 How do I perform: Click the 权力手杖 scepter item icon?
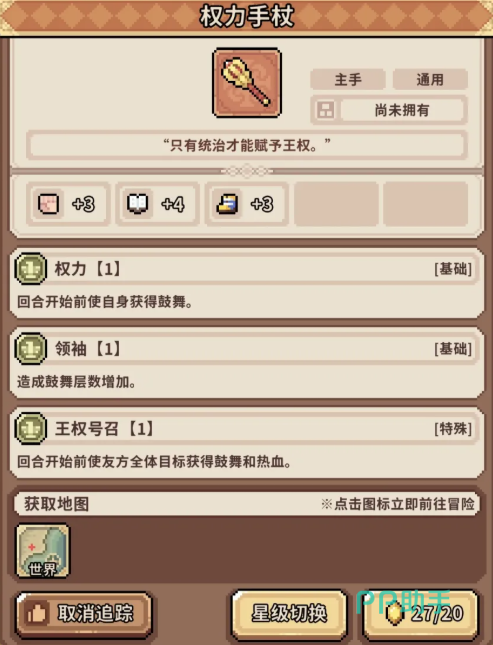(x=247, y=83)
